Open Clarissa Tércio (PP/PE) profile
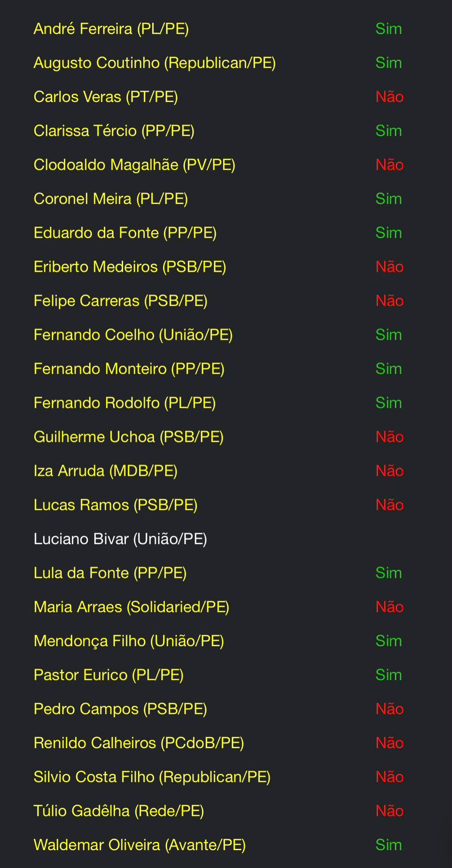Image resolution: width=452 pixels, height=868 pixels. (114, 131)
